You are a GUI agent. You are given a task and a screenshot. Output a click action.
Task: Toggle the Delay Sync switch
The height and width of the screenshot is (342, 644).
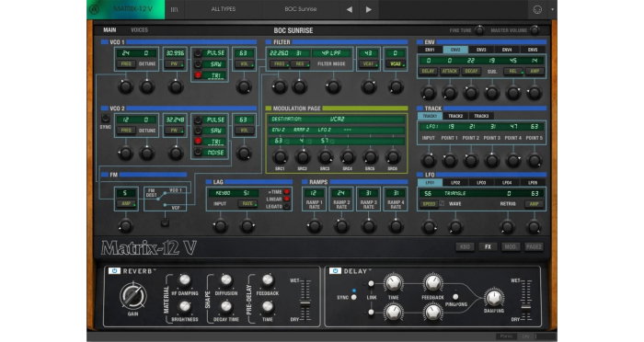[353, 297]
